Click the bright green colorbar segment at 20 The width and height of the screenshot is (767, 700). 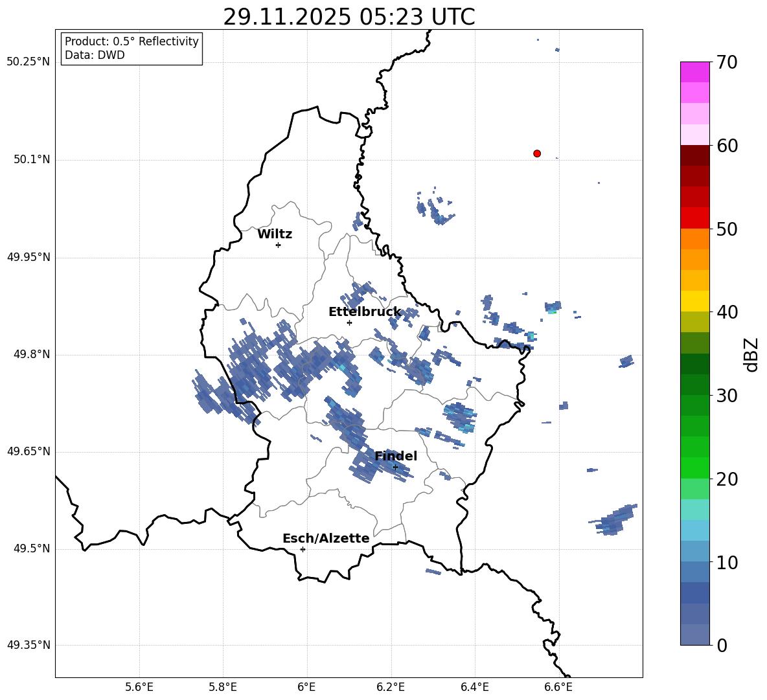pos(695,468)
